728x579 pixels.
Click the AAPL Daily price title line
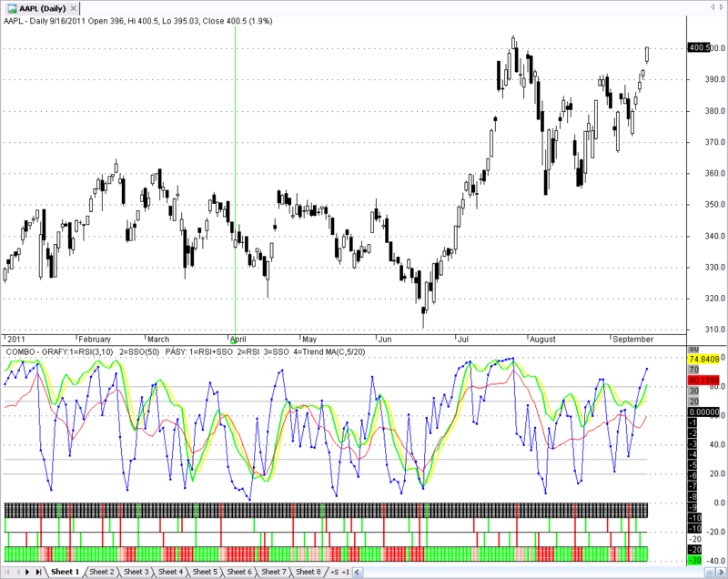138,21
